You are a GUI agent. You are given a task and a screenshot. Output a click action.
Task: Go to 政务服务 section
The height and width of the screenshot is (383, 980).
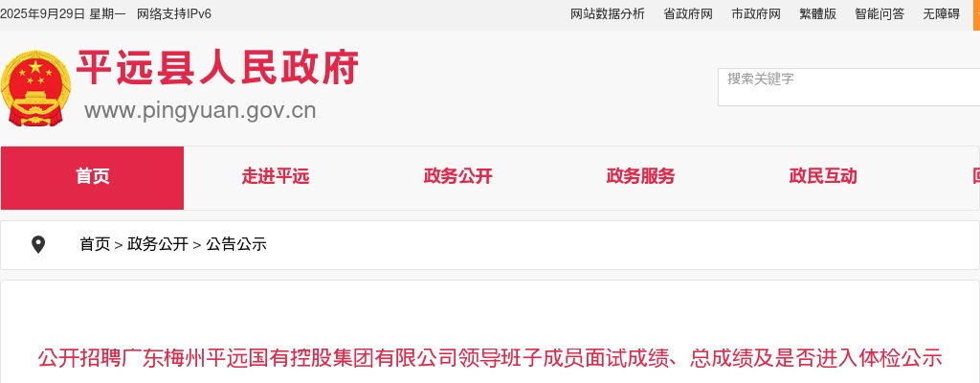pyautogui.click(x=640, y=176)
